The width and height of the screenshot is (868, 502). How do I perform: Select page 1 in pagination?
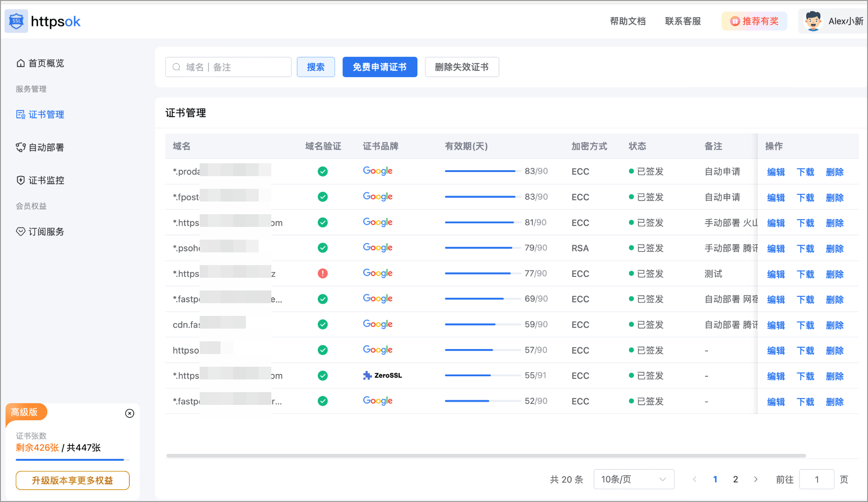[715, 479]
